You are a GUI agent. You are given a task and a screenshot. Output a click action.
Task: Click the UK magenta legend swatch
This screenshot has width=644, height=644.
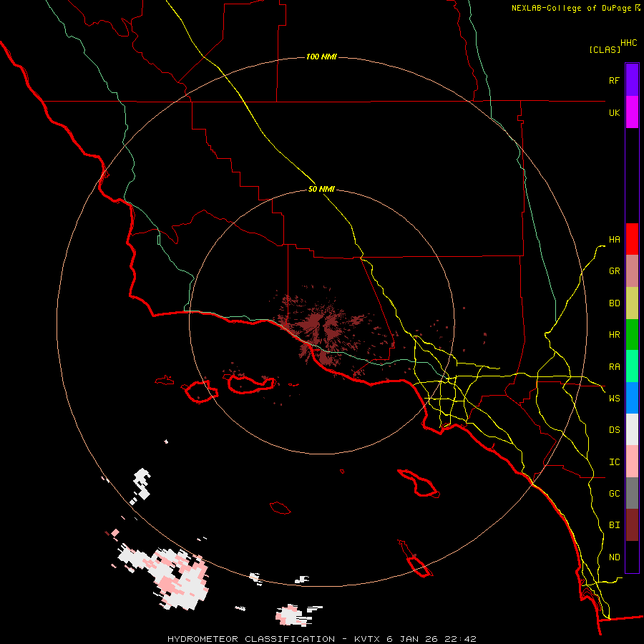632,112
